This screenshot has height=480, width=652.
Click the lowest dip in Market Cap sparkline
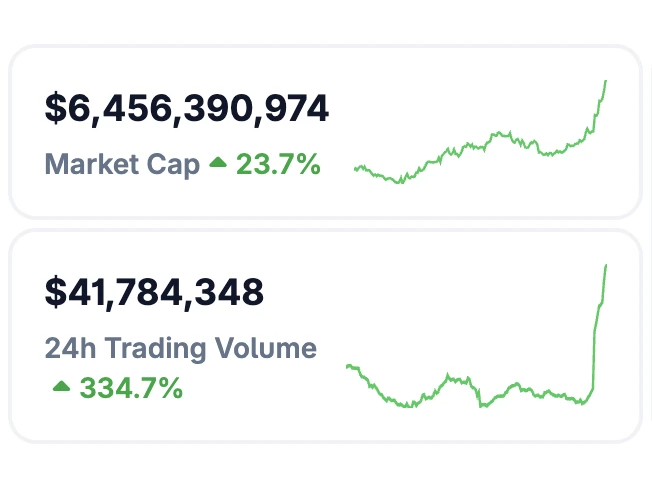pyautogui.click(x=401, y=183)
